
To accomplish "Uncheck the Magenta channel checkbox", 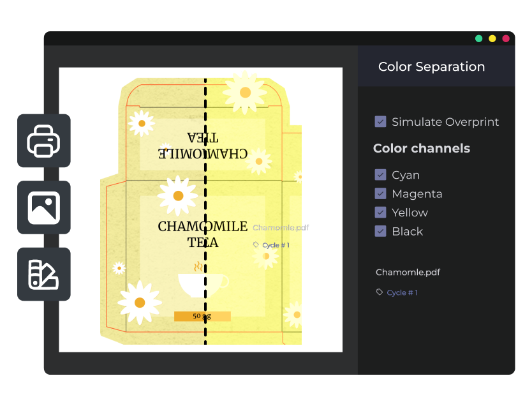I will click(x=381, y=193).
